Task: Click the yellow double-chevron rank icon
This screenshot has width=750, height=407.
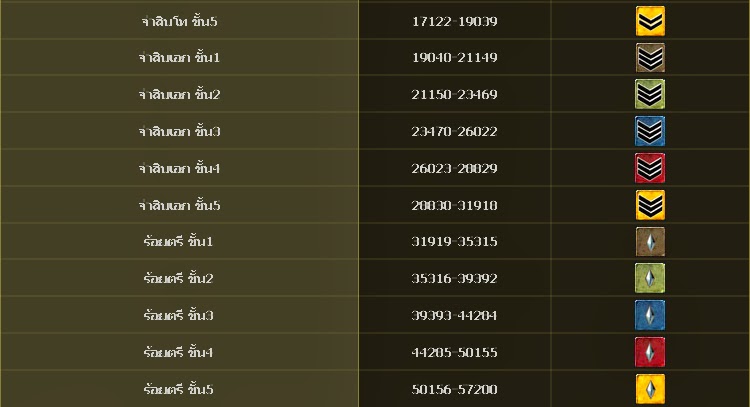Action: [650, 21]
